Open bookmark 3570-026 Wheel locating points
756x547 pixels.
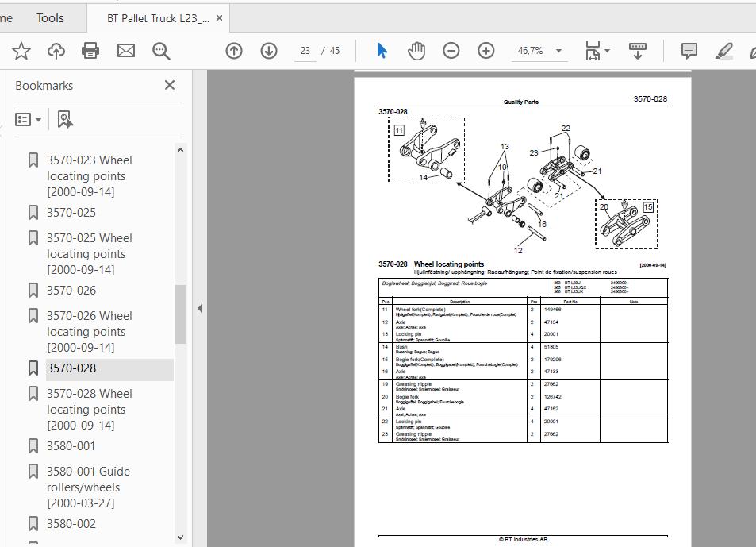coord(90,331)
